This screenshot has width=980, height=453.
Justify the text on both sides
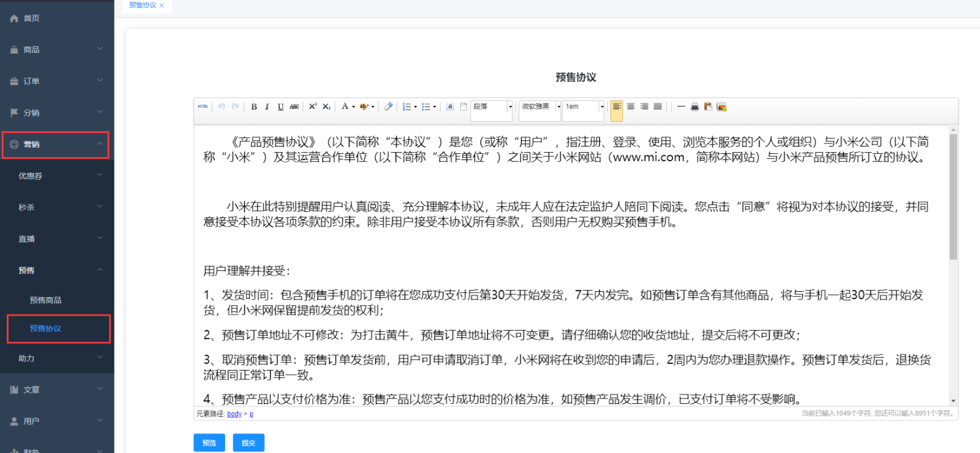658,106
